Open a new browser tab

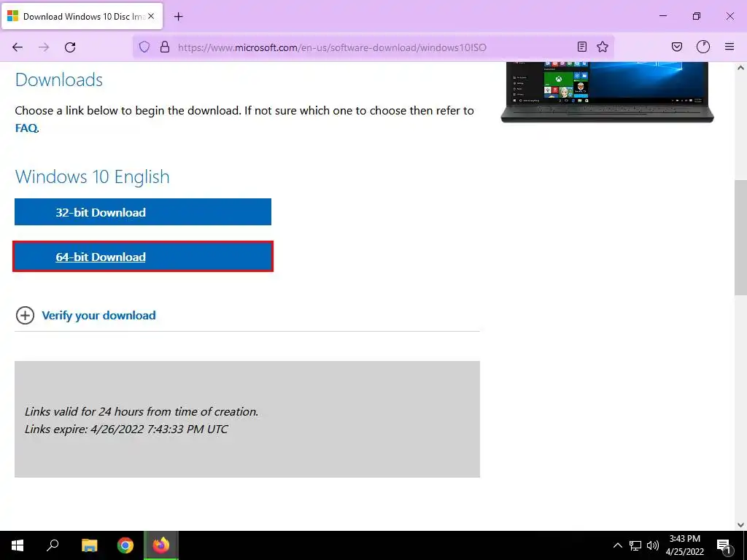pyautogui.click(x=179, y=17)
